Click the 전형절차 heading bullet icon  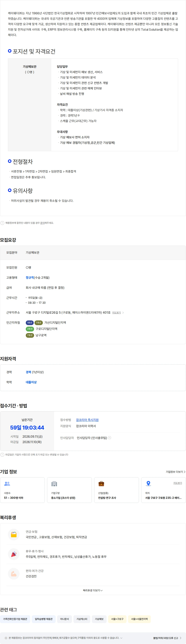tap(10, 161)
